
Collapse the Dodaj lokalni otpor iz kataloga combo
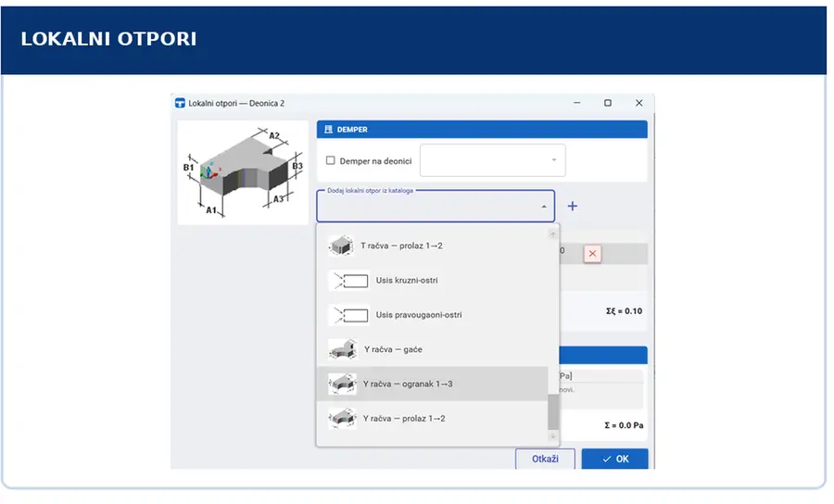pos(544,207)
